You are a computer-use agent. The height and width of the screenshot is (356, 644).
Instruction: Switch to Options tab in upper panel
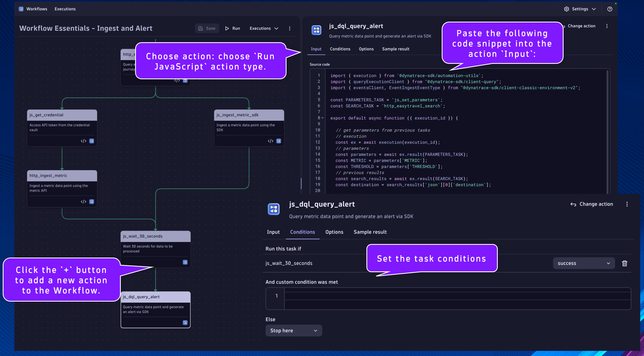(x=366, y=49)
